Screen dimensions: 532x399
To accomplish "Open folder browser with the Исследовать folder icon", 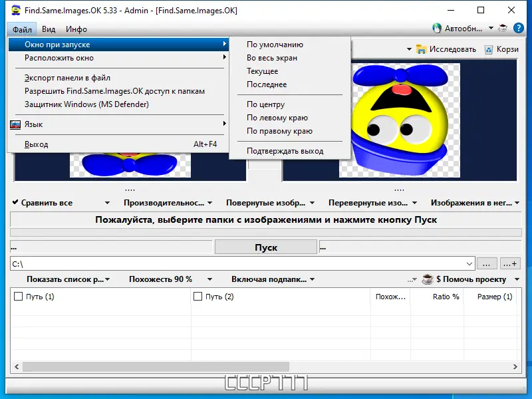I will tap(422, 49).
